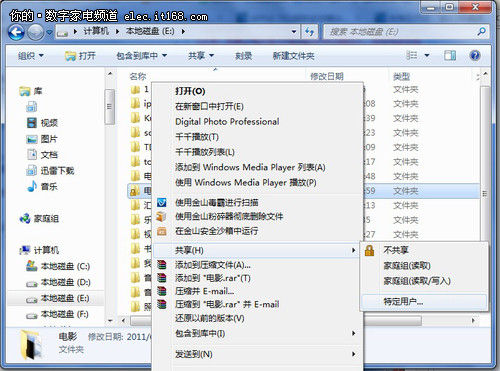The width and height of the screenshot is (500, 371).
Task: Click 压缩到 "电影.rar" 并 E-mail icon
Action: pos(162,304)
